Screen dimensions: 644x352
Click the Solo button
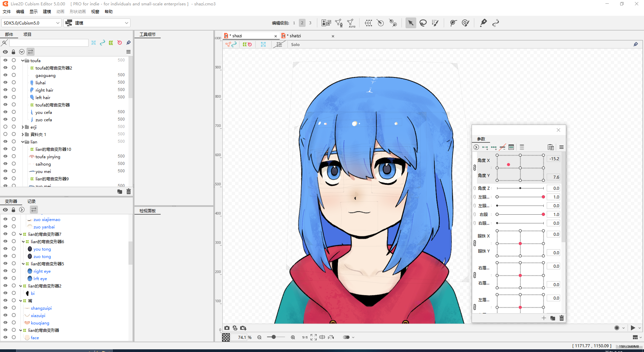point(295,44)
